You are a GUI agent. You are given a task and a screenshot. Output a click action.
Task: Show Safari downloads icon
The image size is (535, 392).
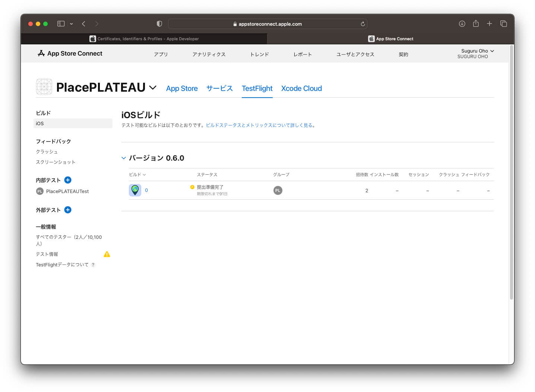coord(462,24)
